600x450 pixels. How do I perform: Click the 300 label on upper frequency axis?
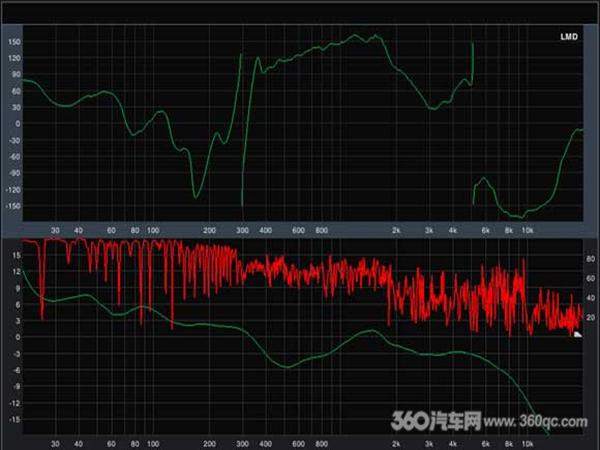241,229
